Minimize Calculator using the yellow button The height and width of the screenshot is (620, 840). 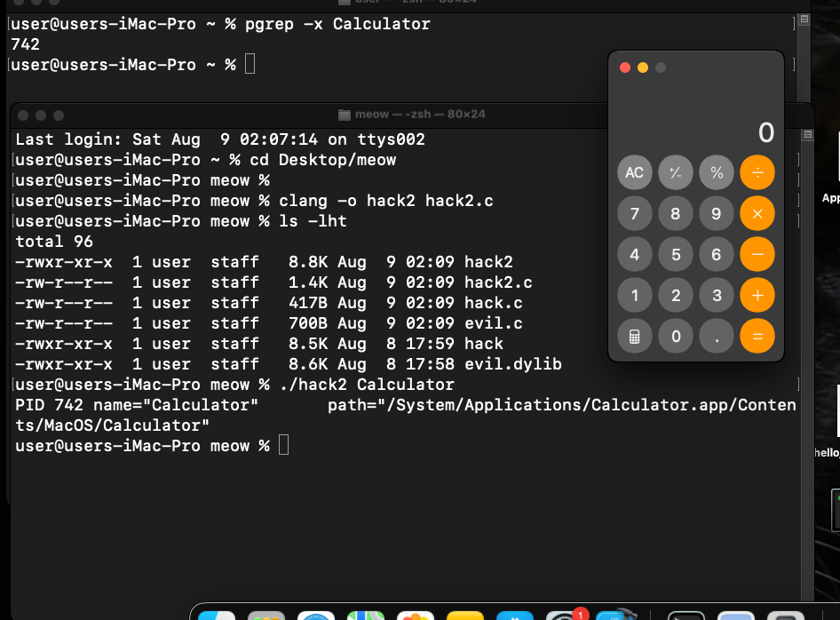pos(643,68)
